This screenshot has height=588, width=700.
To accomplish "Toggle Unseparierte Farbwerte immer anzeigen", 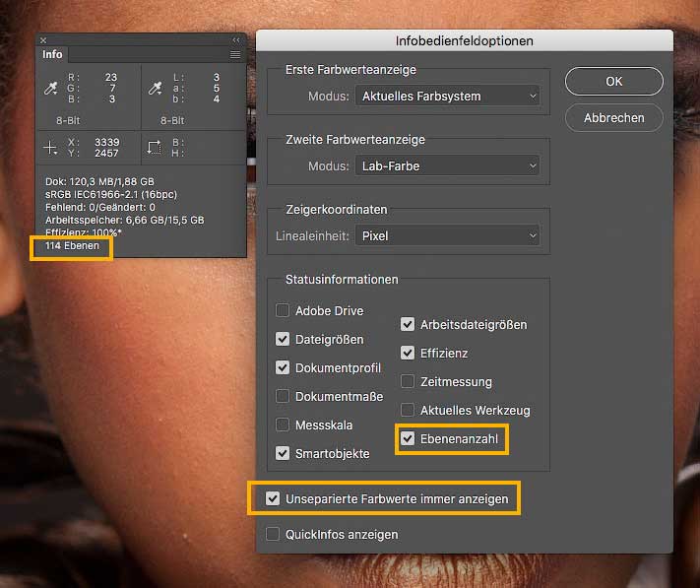I will point(273,499).
